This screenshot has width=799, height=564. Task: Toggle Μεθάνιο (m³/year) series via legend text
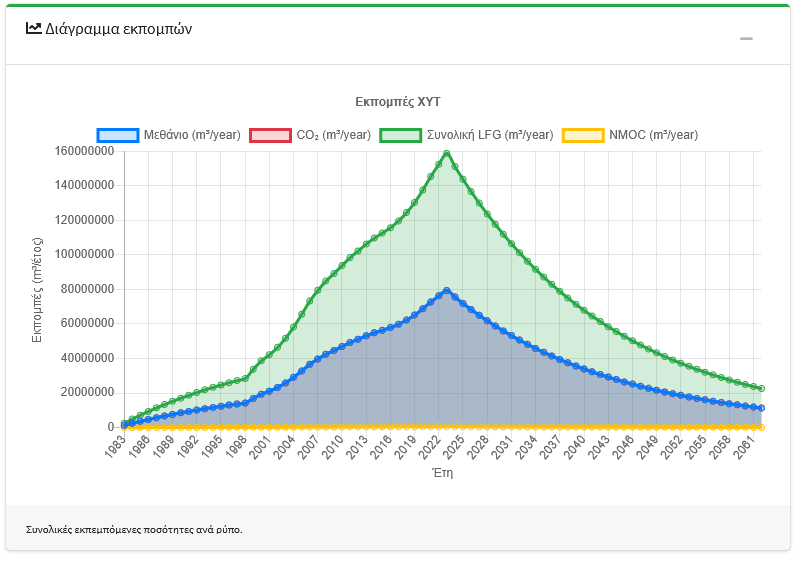click(192, 135)
